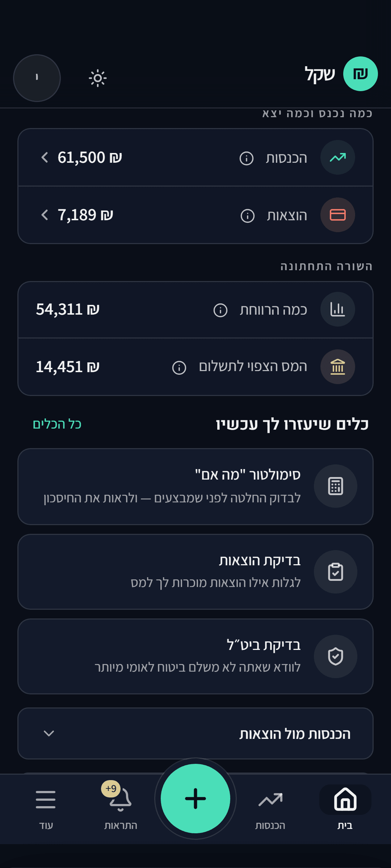Toggle the light/dark theme sun icon
Viewport: 391px width, 868px height.
[98, 78]
